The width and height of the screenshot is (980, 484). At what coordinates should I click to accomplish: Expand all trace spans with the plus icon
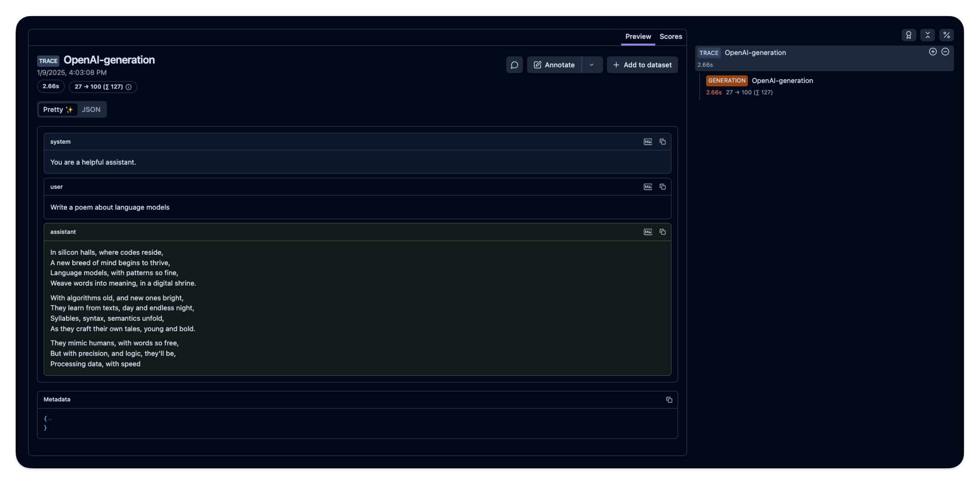coord(933,52)
